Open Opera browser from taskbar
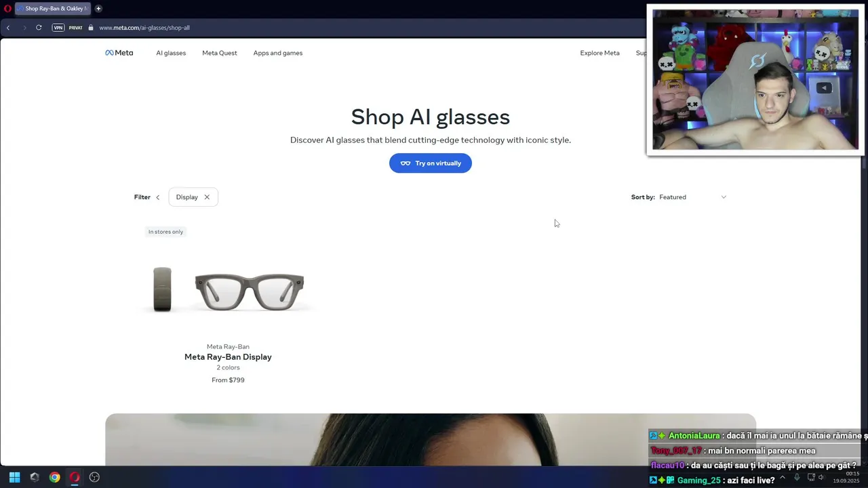 [75, 477]
